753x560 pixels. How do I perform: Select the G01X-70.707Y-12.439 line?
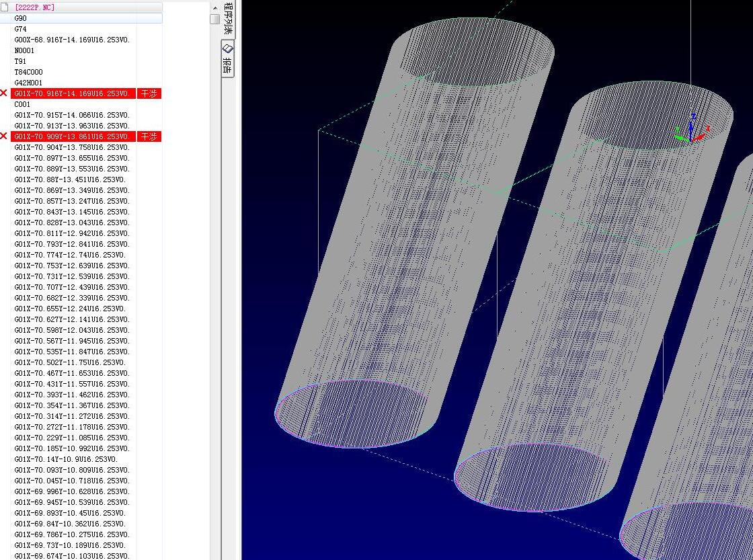click(72, 287)
